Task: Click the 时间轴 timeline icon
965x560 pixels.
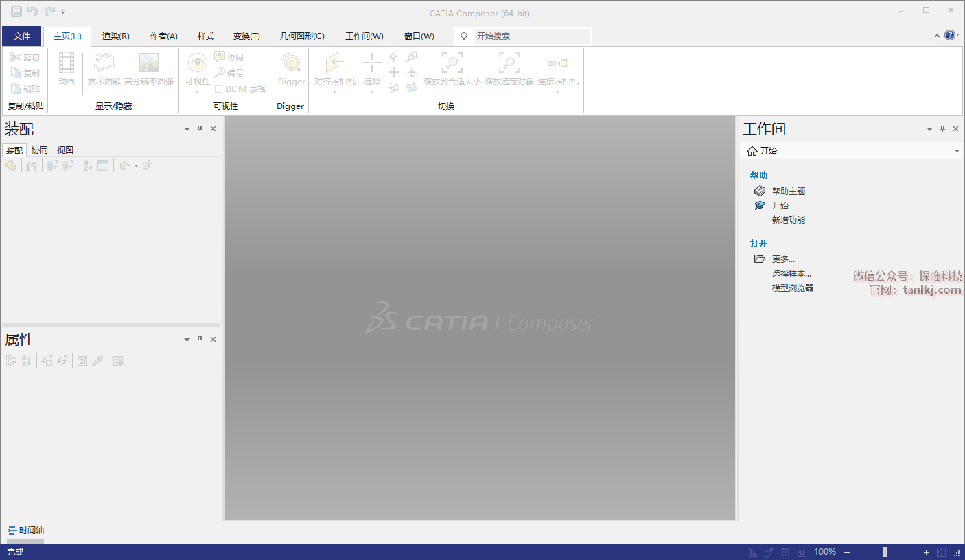Action: pyautogui.click(x=12, y=530)
